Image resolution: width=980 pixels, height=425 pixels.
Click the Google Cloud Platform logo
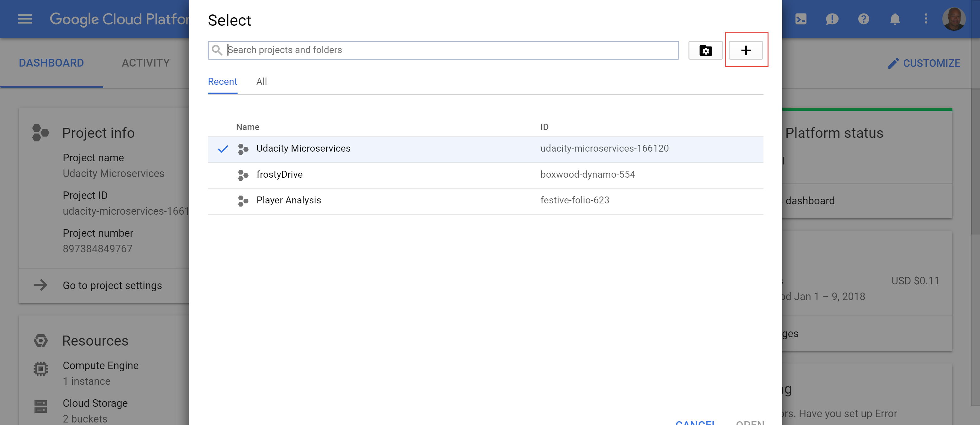[119, 19]
